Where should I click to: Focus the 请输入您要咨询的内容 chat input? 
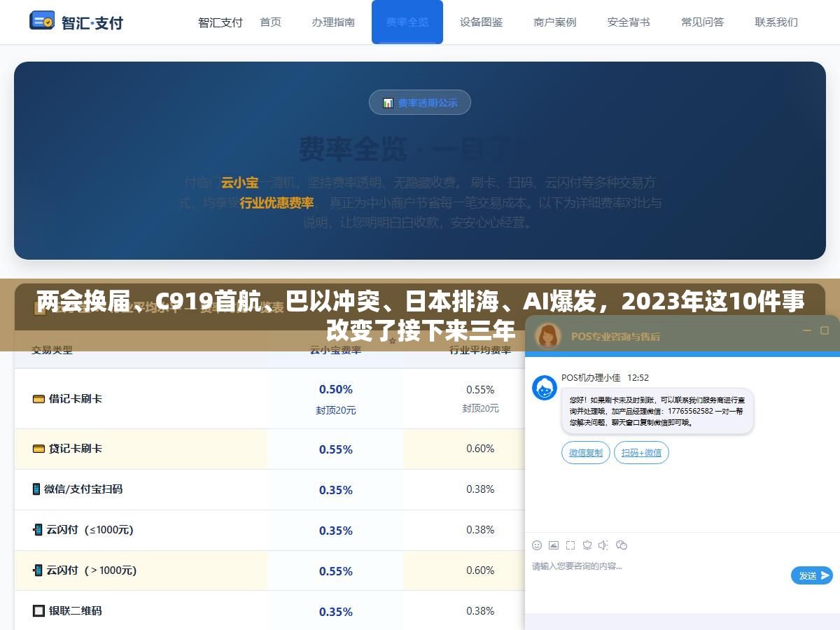658,566
